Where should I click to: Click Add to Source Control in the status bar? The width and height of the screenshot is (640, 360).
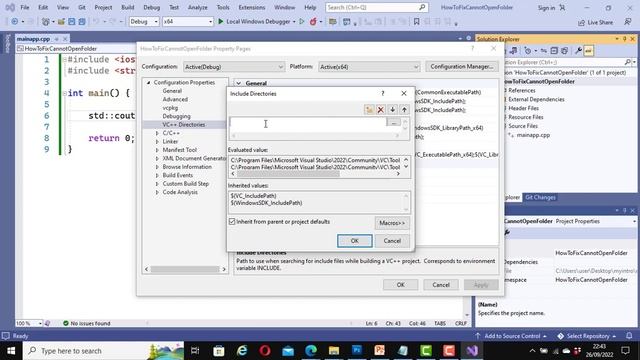[x=511, y=336]
